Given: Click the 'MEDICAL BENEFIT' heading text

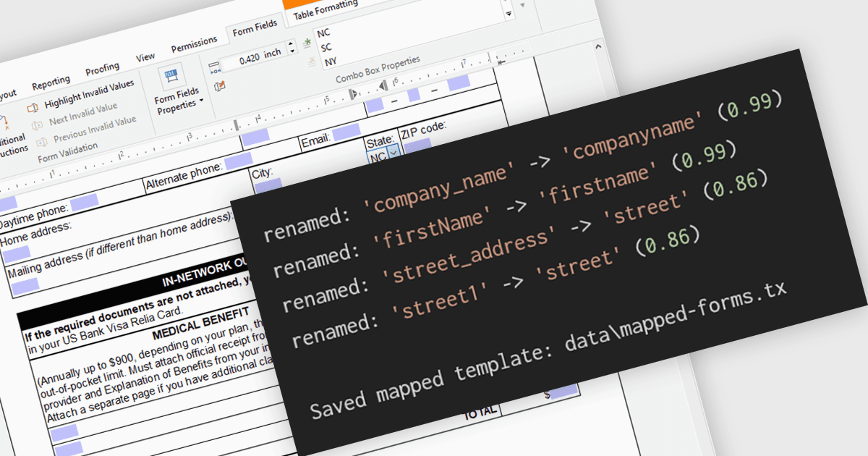Looking at the screenshot, I should coord(201,324).
